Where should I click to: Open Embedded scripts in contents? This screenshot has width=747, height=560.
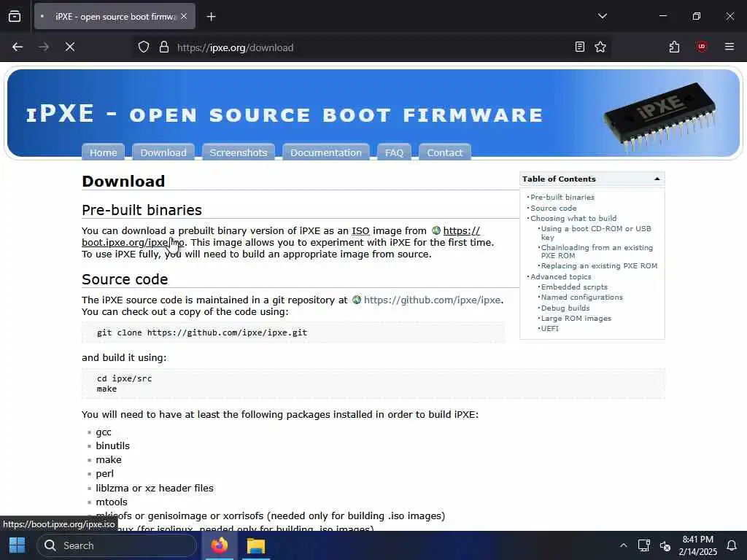[x=574, y=287]
